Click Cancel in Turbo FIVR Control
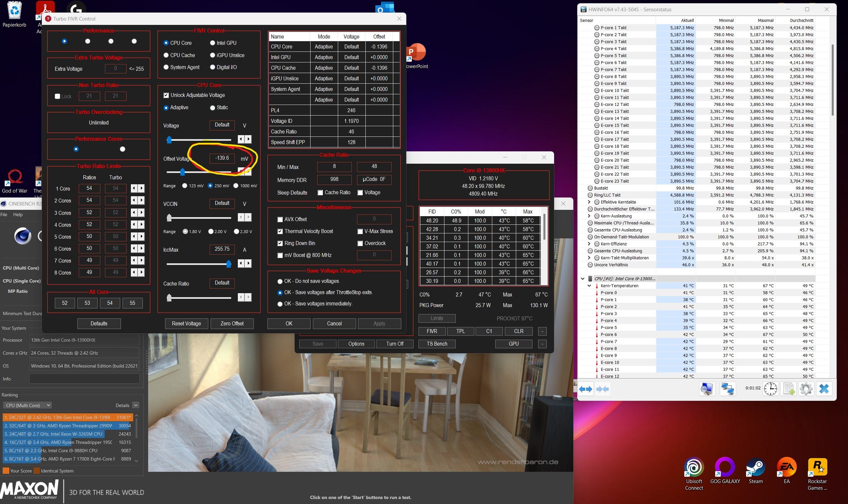The height and width of the screenshot is (504, 848). 334,324
